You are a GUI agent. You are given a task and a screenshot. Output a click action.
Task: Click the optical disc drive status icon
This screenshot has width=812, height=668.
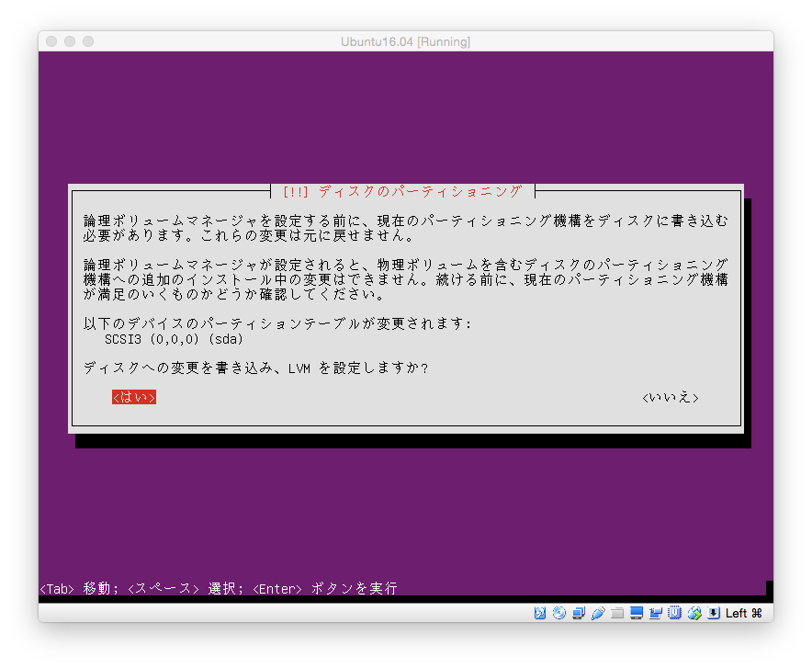[x=559, y=613]
